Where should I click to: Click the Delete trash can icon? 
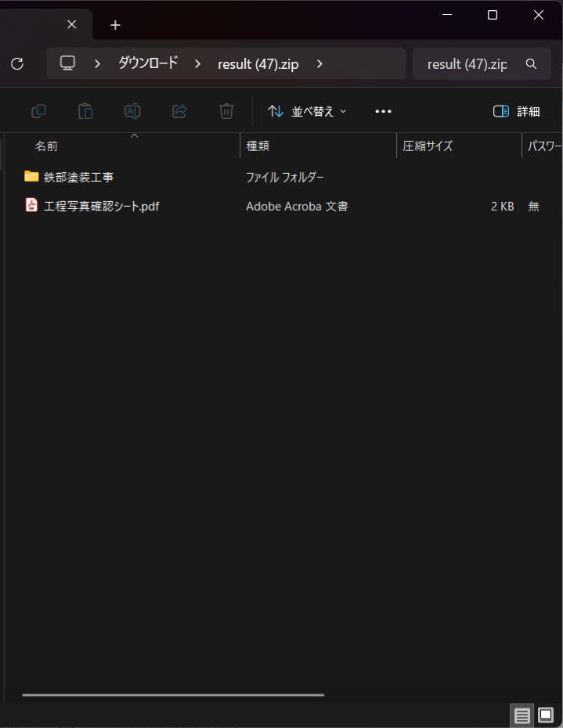(x=226, y=111)
